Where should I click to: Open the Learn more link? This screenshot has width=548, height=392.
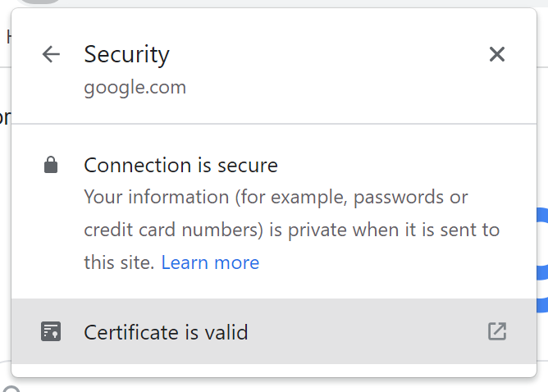(x=210, y=262)
